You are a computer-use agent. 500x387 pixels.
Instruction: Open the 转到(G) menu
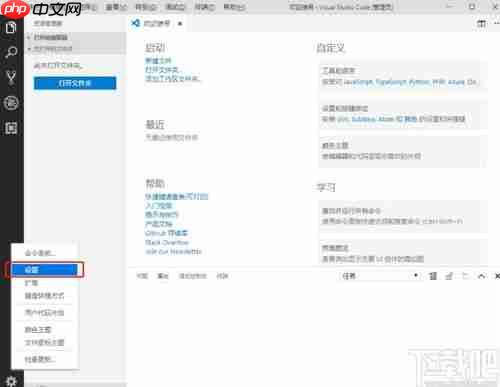point(146,7)
